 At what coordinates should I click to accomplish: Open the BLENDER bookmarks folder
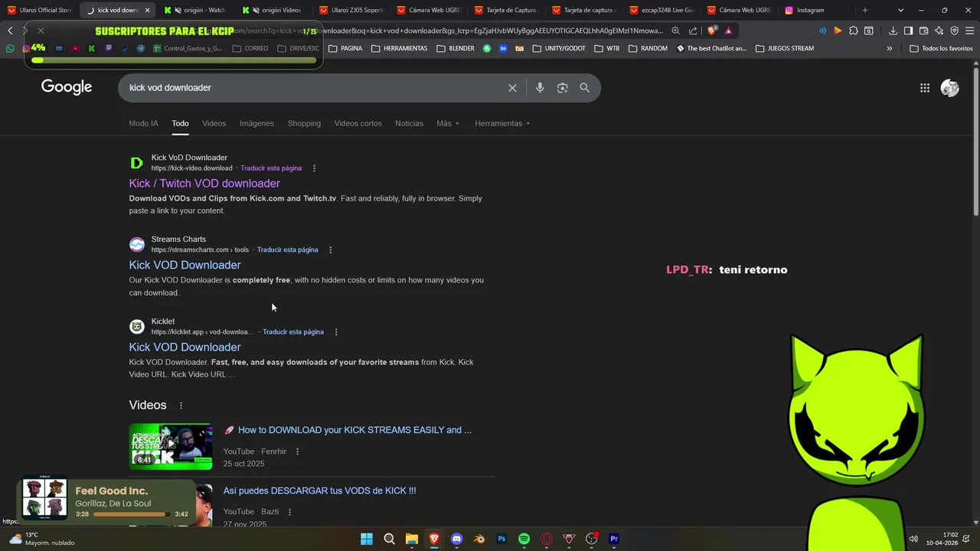[x=456, y=48]
